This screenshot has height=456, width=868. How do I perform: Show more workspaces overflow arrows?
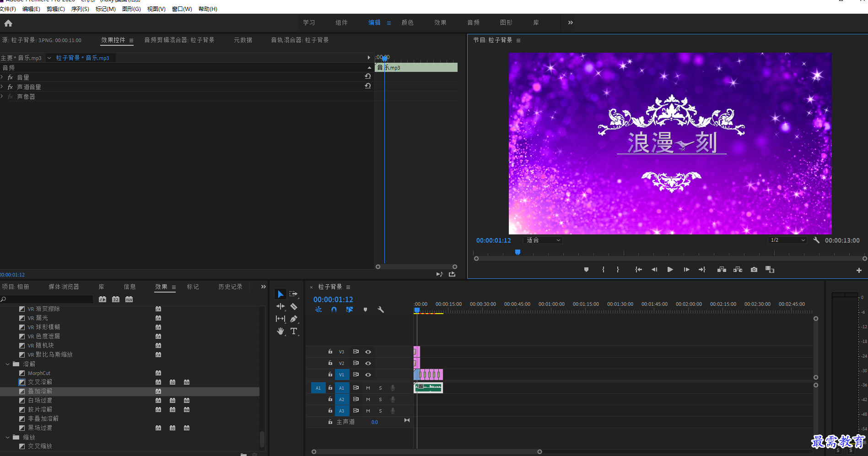[570, 22]
